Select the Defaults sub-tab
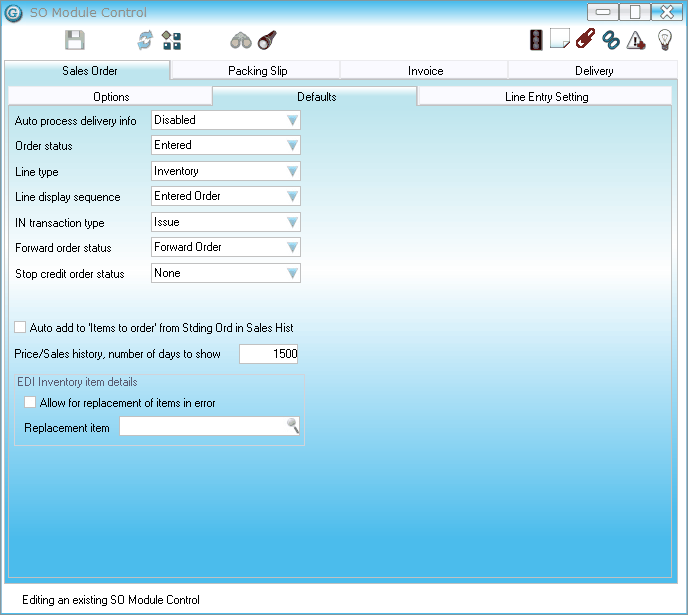This screenshot has height=615, width=688. pos(315,97)
